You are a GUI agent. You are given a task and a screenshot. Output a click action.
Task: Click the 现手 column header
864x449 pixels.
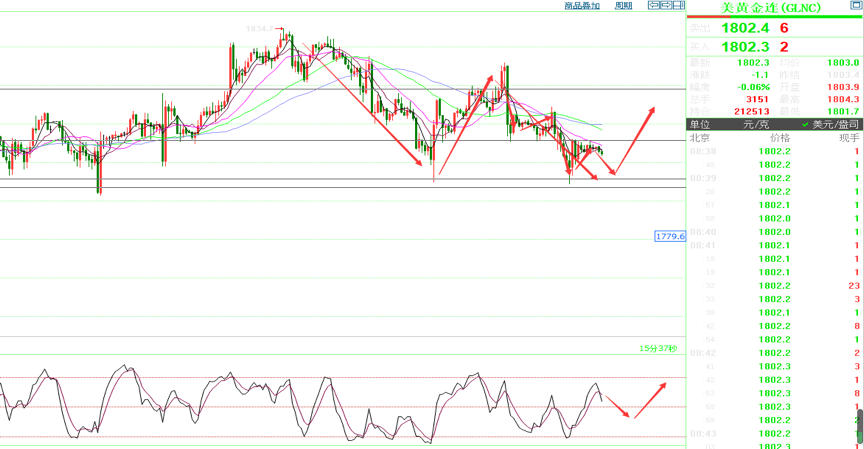pyautogui.click(x=849, y=137)
